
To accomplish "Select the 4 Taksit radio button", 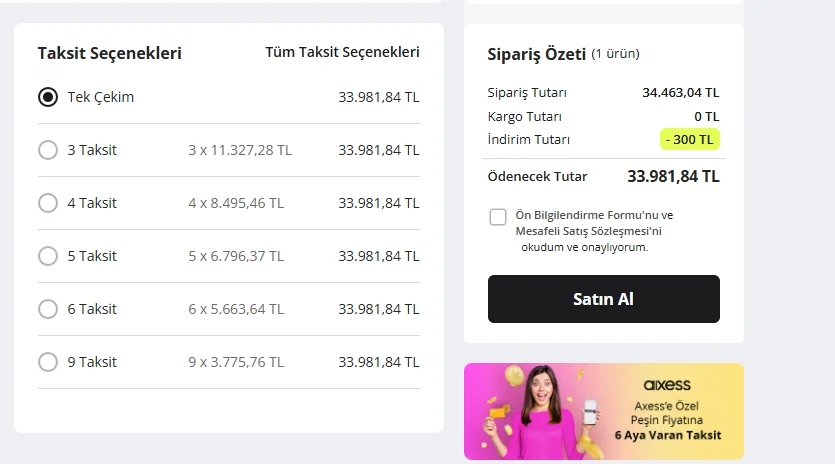I will pyautogui.click(x=48, y=203).
